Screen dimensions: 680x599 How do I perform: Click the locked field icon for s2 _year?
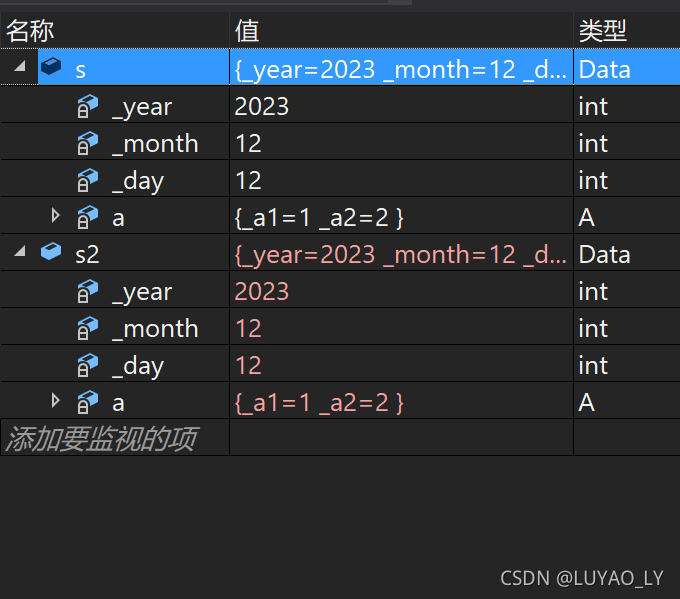(88, 291)
